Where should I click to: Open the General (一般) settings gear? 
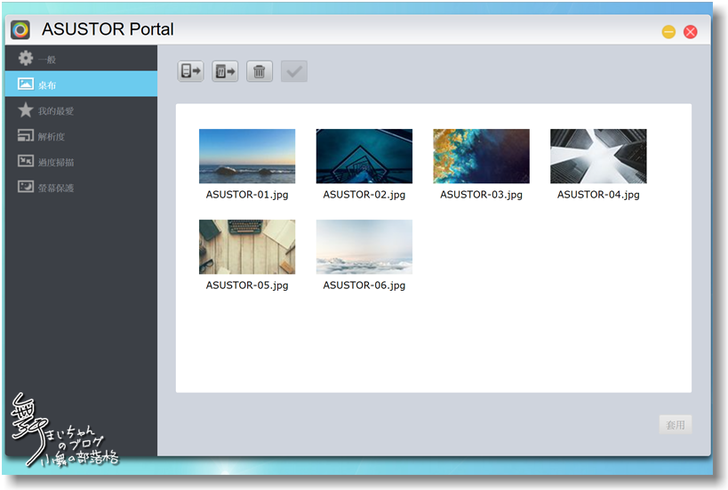(27, 59)
